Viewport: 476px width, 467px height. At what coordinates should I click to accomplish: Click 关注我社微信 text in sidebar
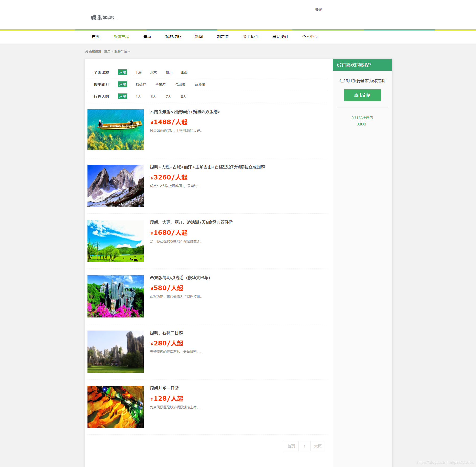pyautogui.click(x=362, y=118)
